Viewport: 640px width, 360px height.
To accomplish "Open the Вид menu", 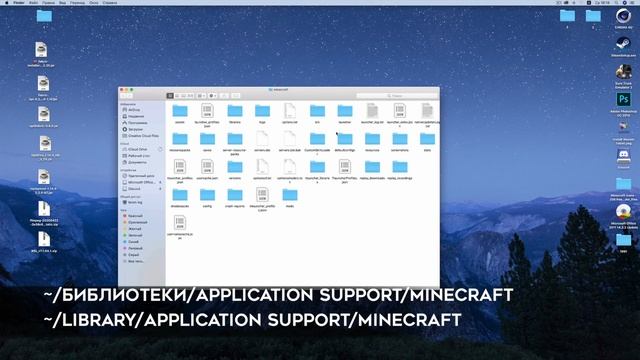I will pos(62,2).
